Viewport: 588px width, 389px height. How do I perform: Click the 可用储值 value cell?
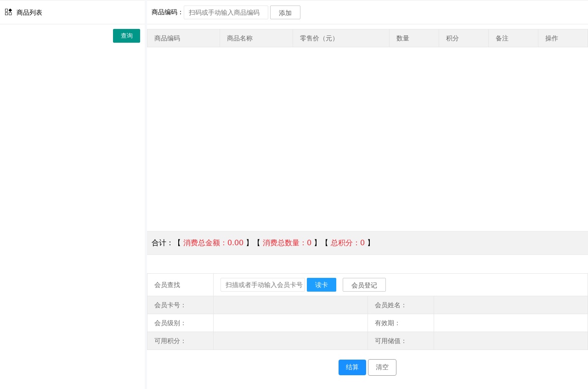tap(510, 341)
